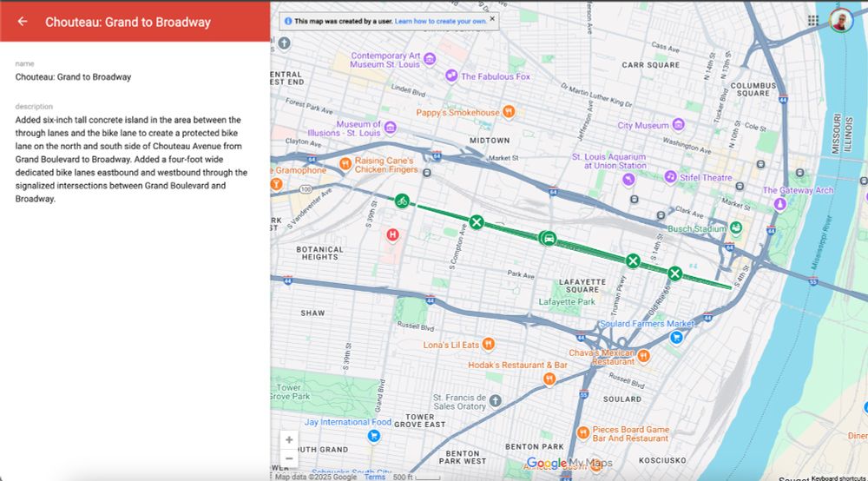Click St. Francis de Sales Oratory pin

coord(496,400)
